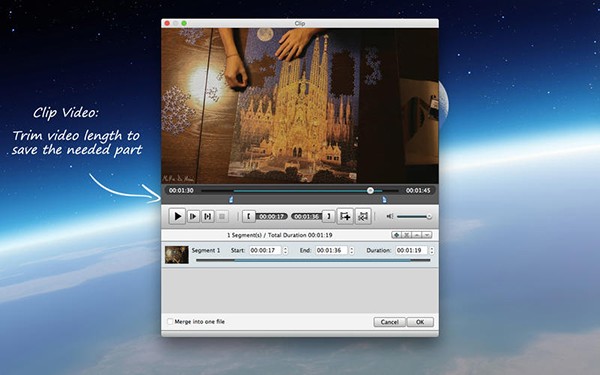Click the split segment scissors icon
Viewport: 600px width, 375px height.
click(x=363, y=217)
